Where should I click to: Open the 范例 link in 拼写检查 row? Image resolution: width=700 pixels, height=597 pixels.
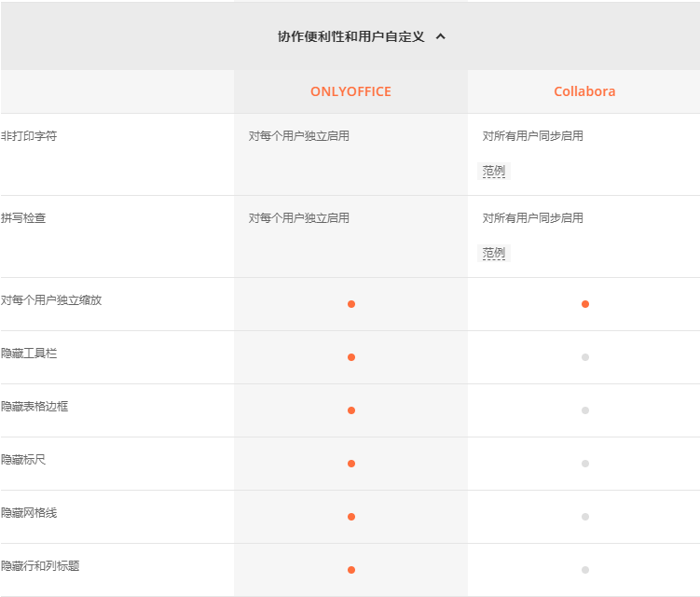[494, 253]
